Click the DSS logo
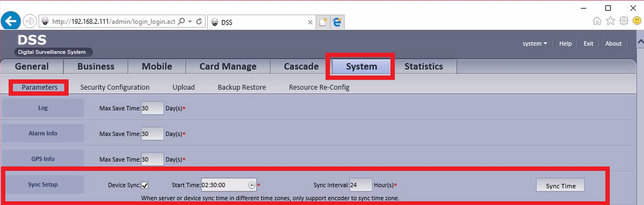 [x=32, y=40]
